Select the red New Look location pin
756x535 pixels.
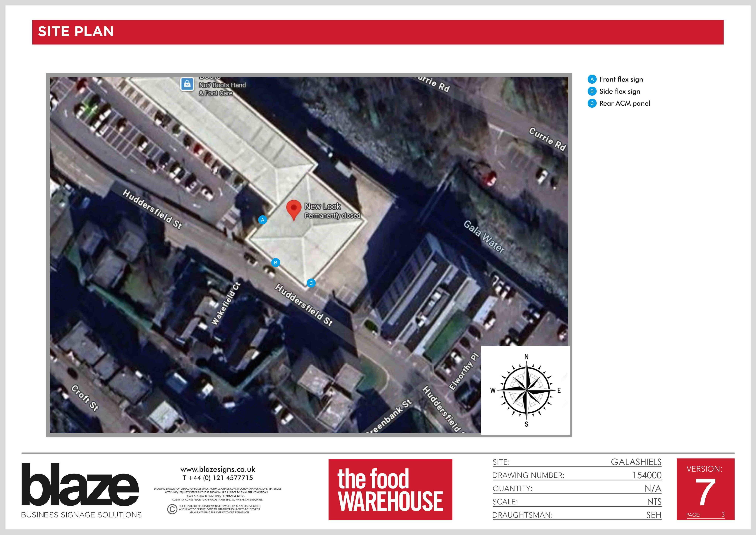(x=294, y=210)
